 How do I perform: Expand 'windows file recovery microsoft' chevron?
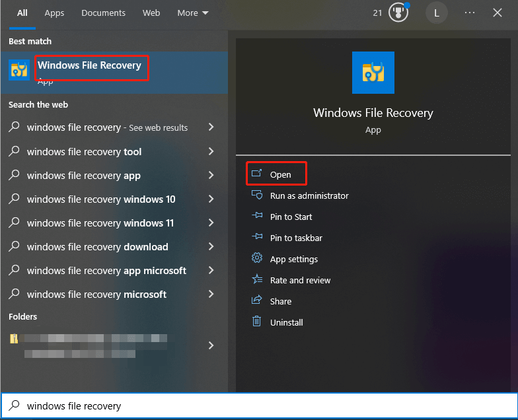[211, 294]
